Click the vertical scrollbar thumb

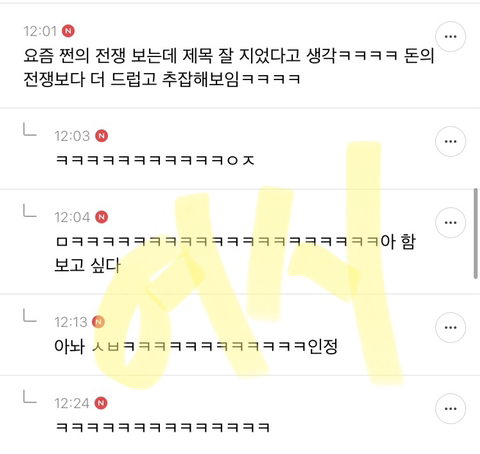click(476, 233)
